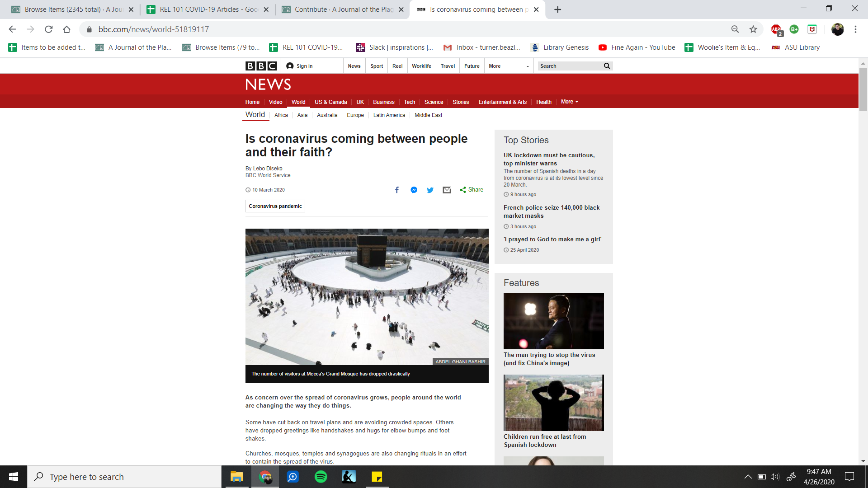This screenshot has width=868, height=488.
Task: Open Spanish lockdown children feature thumbnail
Action: click(x=553, y=403)
